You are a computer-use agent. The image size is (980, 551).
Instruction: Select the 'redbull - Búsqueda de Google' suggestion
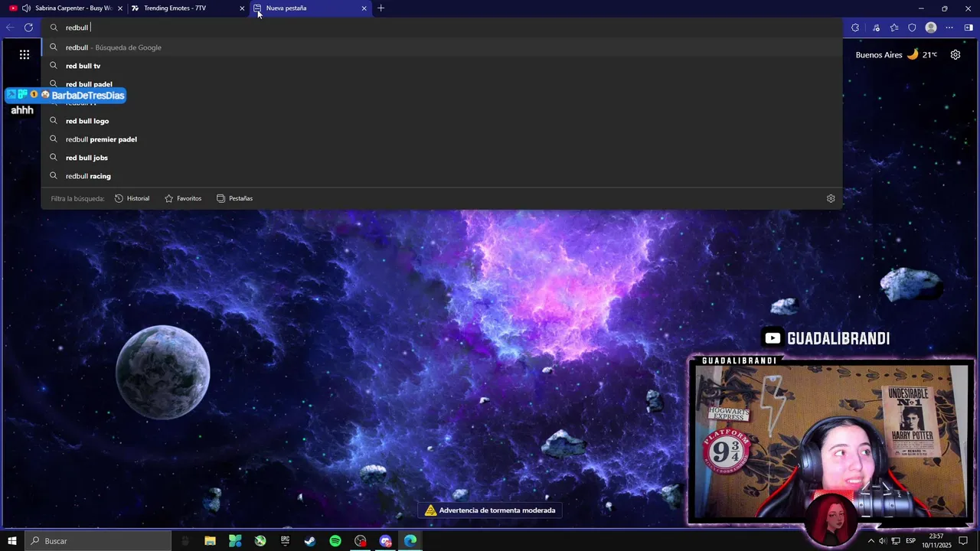442,47
